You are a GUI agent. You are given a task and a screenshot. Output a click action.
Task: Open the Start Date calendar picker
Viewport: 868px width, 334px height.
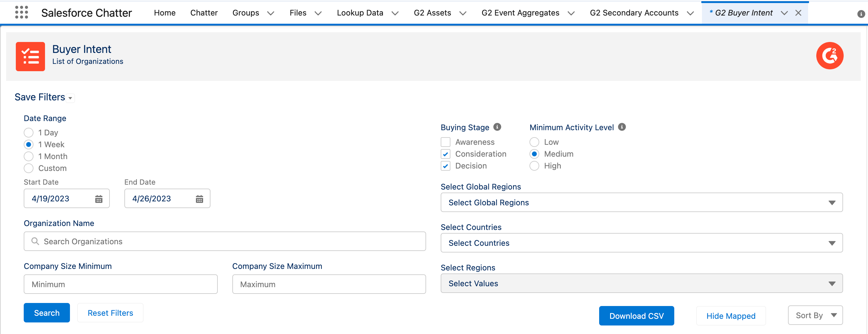tap(99, 199)
